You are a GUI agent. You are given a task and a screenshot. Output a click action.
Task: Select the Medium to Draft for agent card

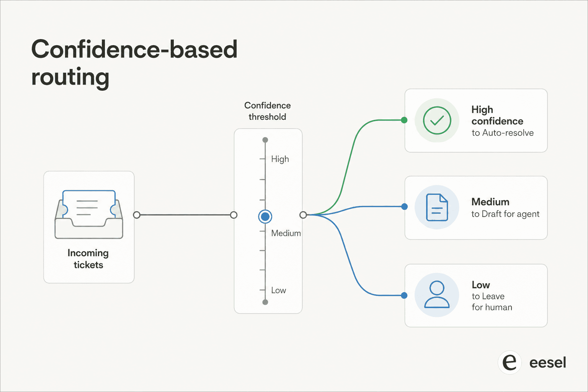(x=476, y=208)
